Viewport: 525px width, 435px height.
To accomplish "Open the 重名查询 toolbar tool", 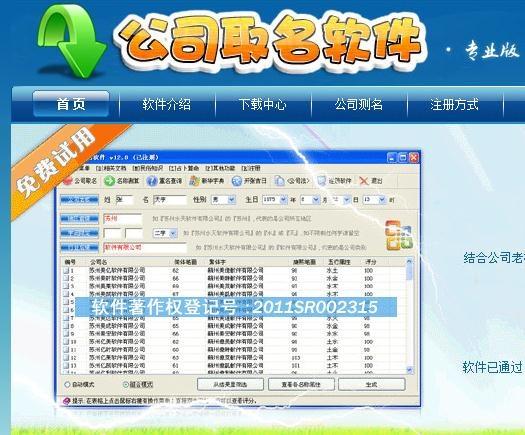I will [152, 181].
